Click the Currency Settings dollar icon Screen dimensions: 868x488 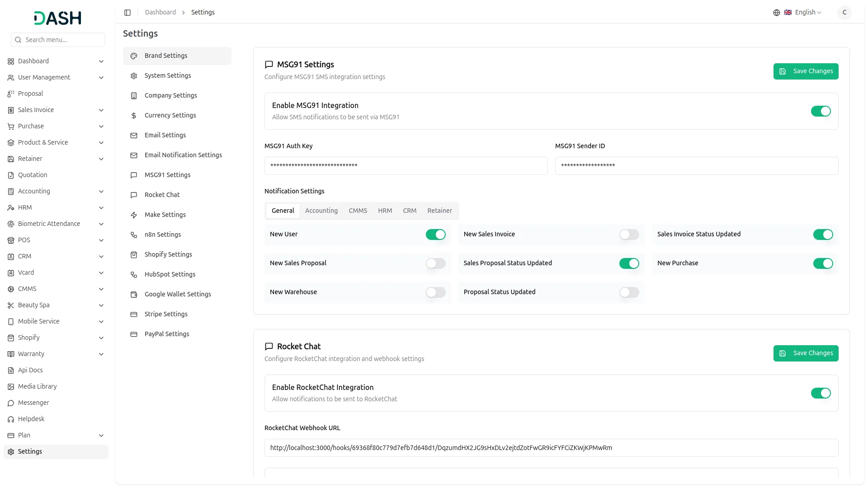[134, 116]
